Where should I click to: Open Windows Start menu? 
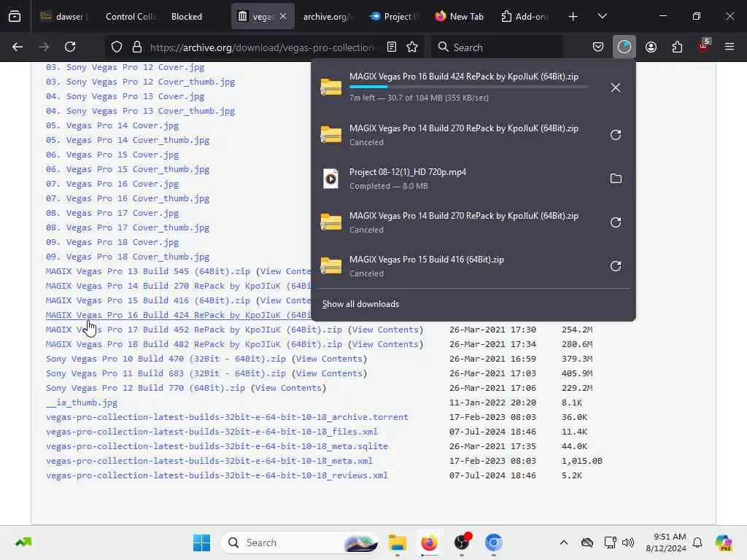click(201, 542)
